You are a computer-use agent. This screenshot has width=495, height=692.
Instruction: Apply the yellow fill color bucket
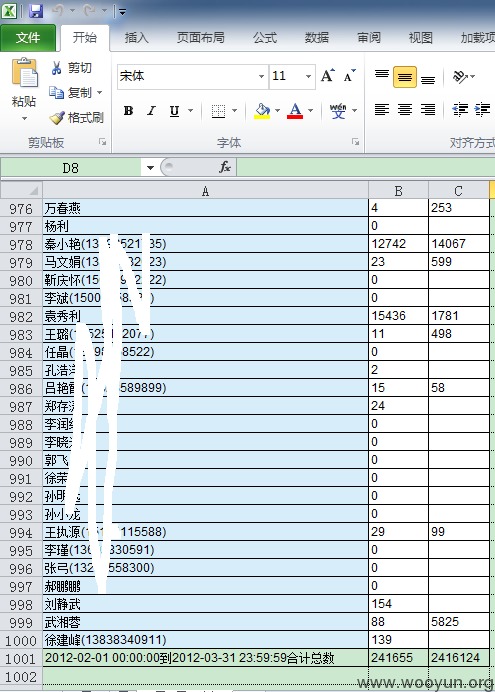click(262, 111)
